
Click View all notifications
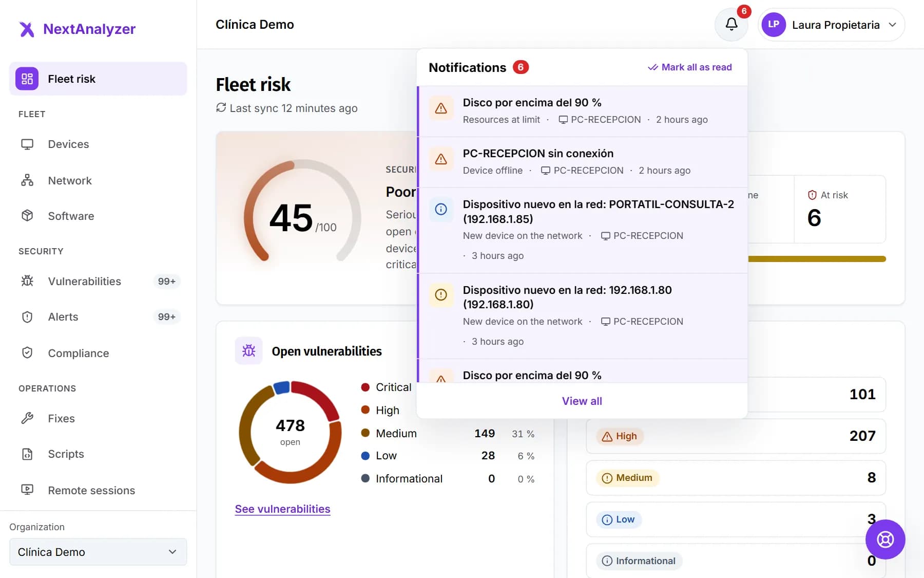tap(582, 401)
